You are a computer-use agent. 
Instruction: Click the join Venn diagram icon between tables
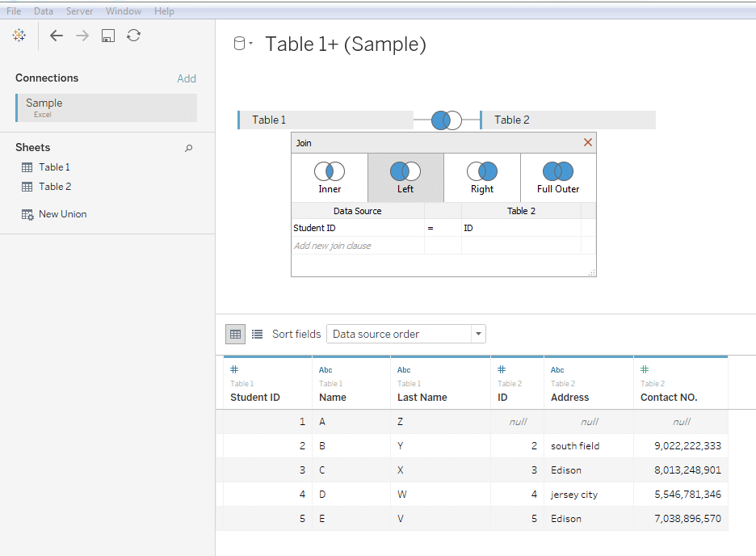(x=447, y=120)
